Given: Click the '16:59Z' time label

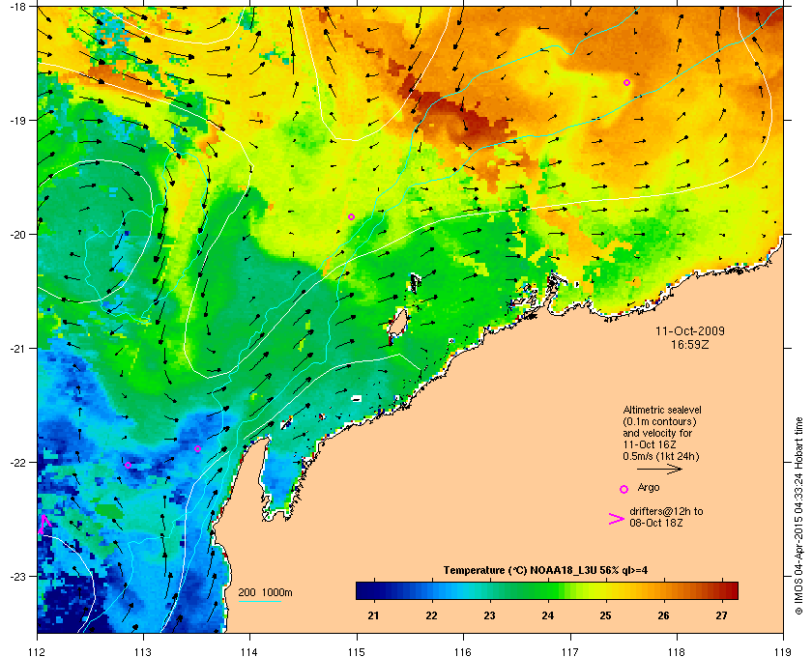Looking at the screenshot, I should (x=690, y=344).
